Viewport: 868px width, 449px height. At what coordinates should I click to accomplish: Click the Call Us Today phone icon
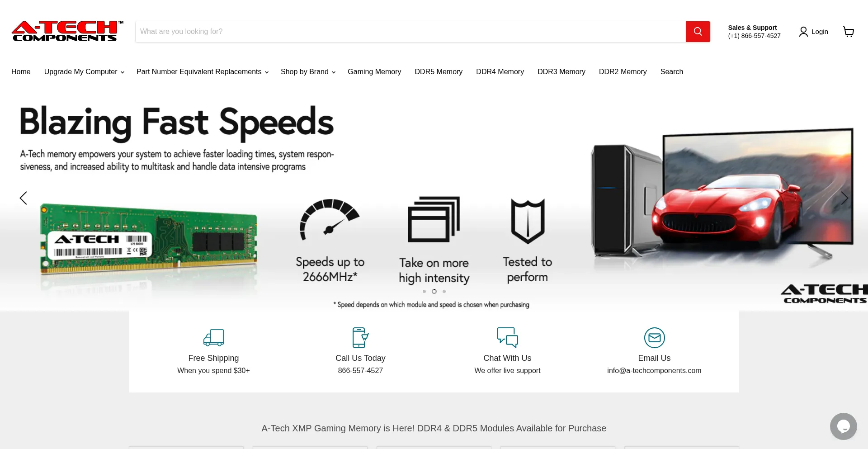(x=360, y=338)
